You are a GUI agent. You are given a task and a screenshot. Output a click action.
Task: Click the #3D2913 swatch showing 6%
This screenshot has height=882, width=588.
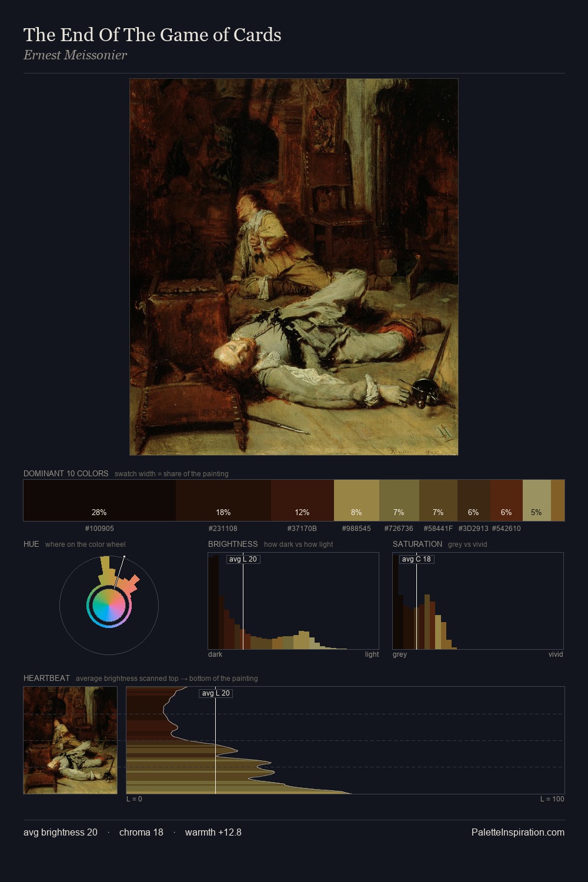pyautogui.click(x=474, y=500)
